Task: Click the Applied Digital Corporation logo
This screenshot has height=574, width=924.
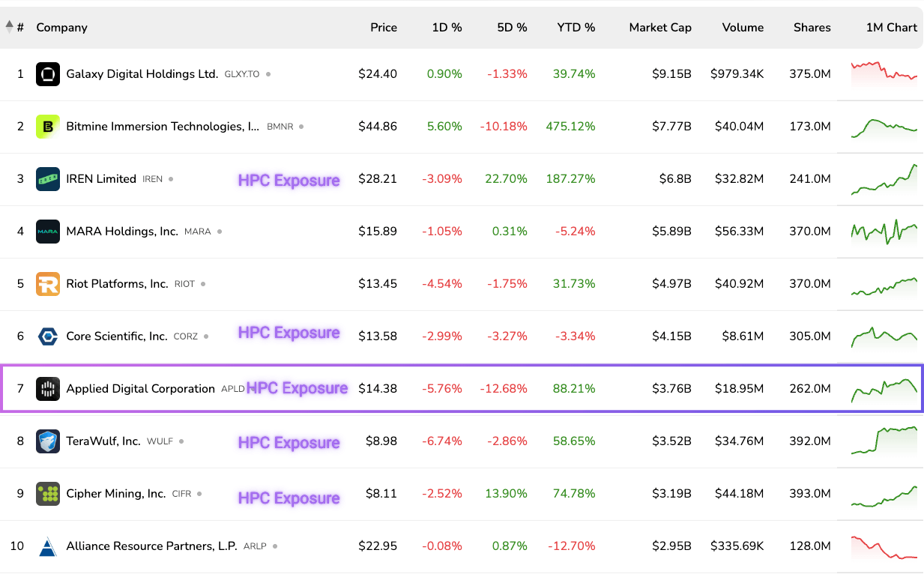Action: tap(48, 388)
